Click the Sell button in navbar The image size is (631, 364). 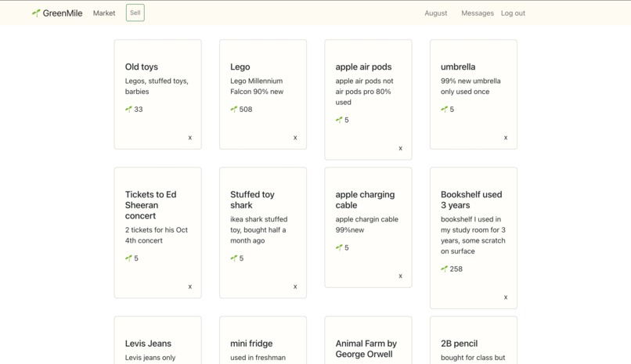click(x=135, y=13)
